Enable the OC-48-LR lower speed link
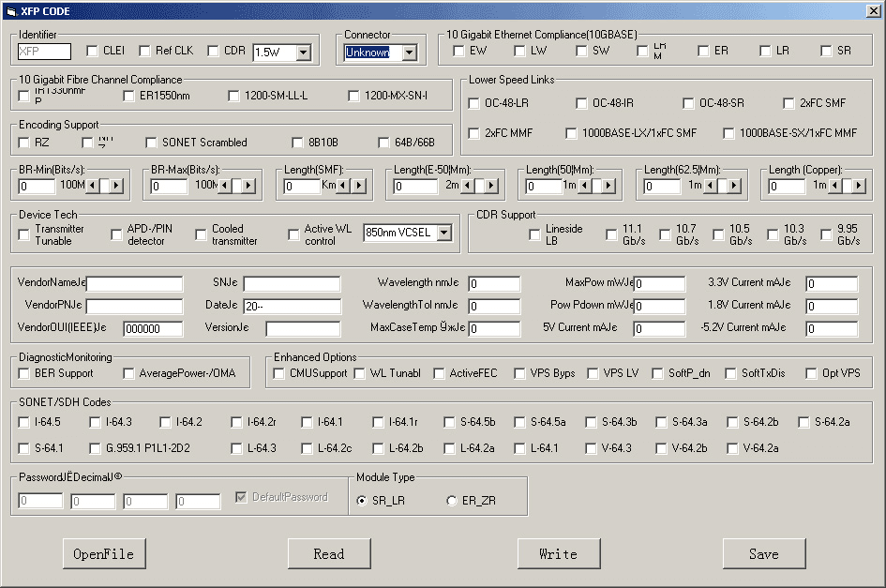This screenshot has width=886, height=588. 474,103
